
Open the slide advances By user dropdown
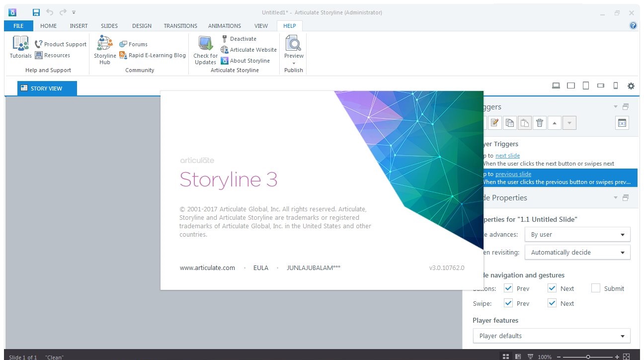tap(577, 234)
